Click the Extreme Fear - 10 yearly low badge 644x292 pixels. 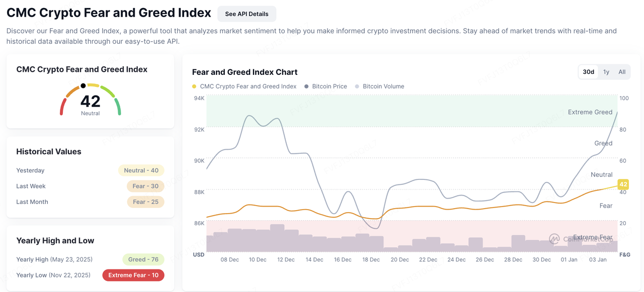[x=133, y=275]
